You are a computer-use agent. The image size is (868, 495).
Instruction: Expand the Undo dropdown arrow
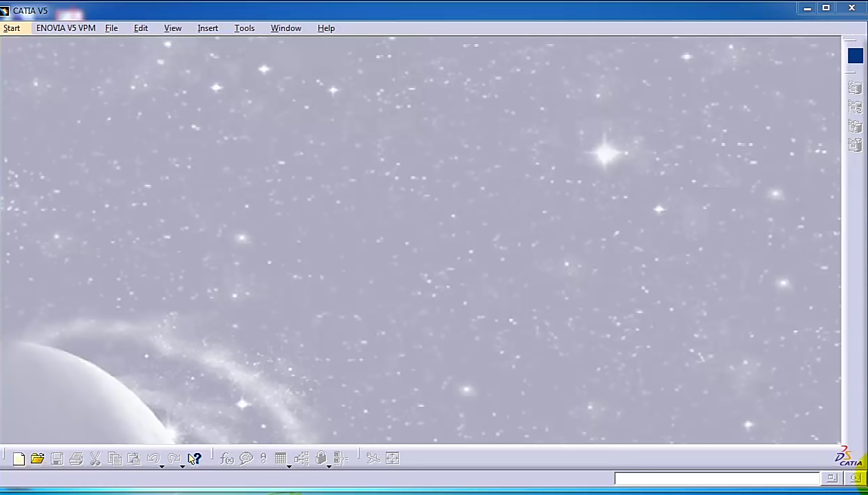click(x=162, y=465)
